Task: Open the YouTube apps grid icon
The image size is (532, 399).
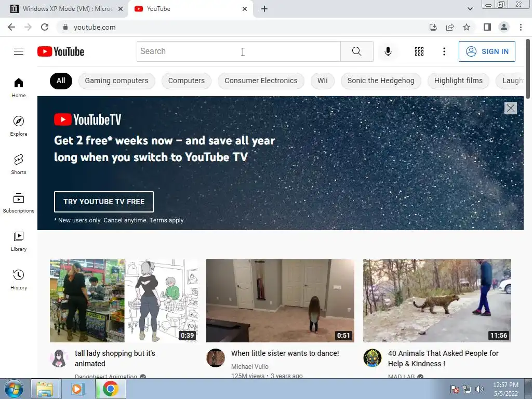Action: tap(419, 51)
